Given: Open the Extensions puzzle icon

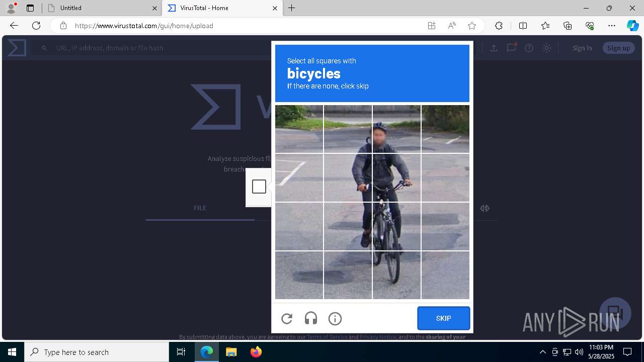Looking at the screenshot, I should click(499, 26).
